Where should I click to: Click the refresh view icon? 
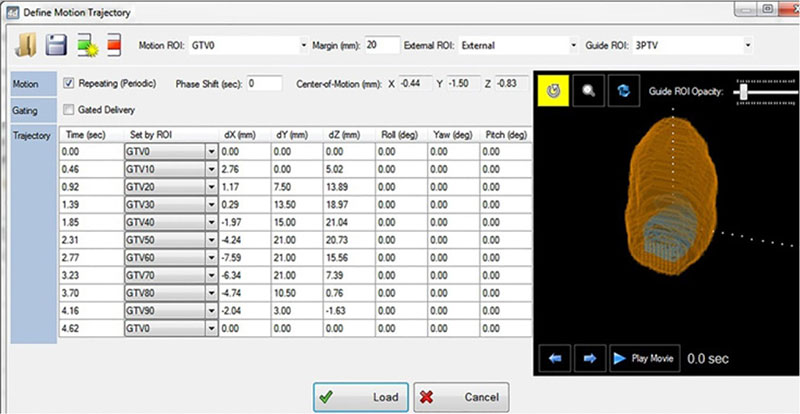625,90
